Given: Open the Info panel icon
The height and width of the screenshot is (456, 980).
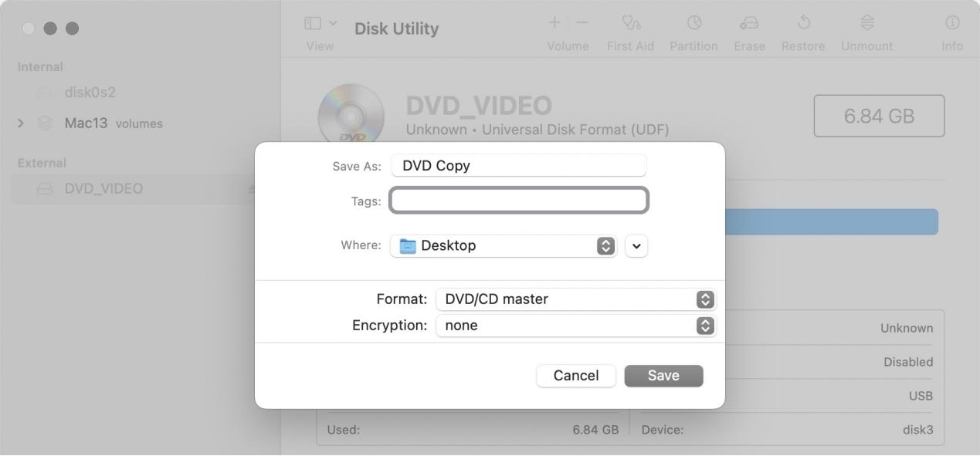Looking at the screenshot, I should click(x=952, y=23).
